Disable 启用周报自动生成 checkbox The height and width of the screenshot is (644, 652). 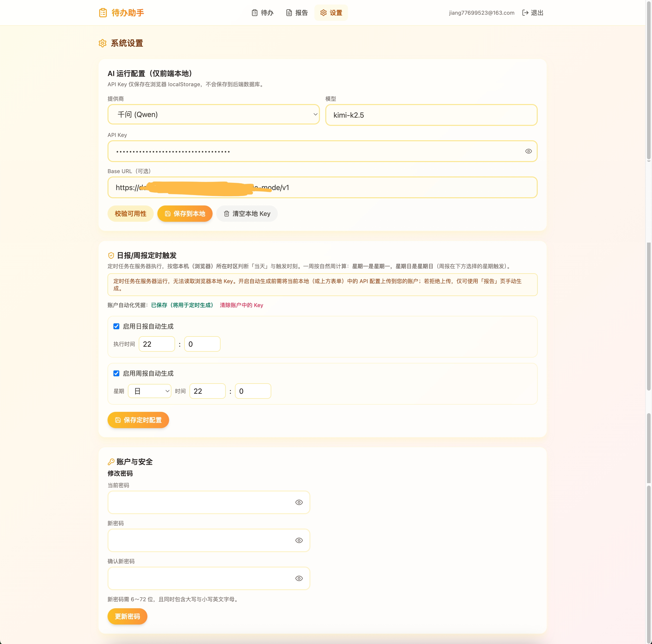(x=116, y=373)
